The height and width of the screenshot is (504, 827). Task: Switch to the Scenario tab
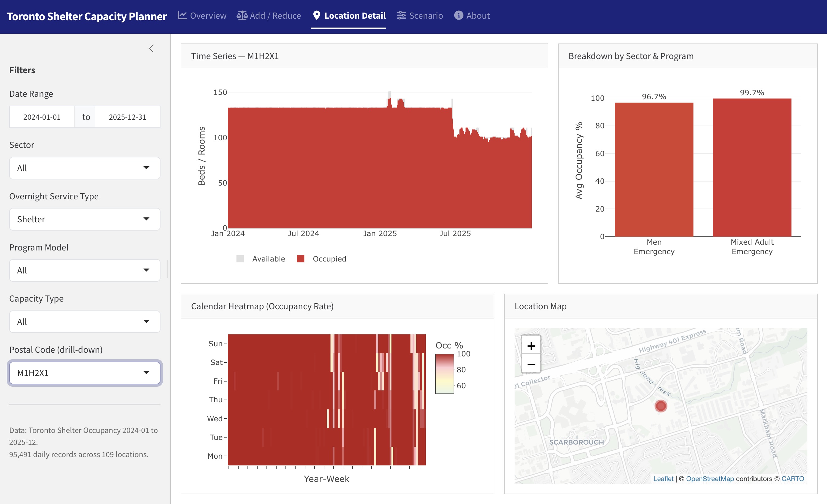click(x=425, y=15)
